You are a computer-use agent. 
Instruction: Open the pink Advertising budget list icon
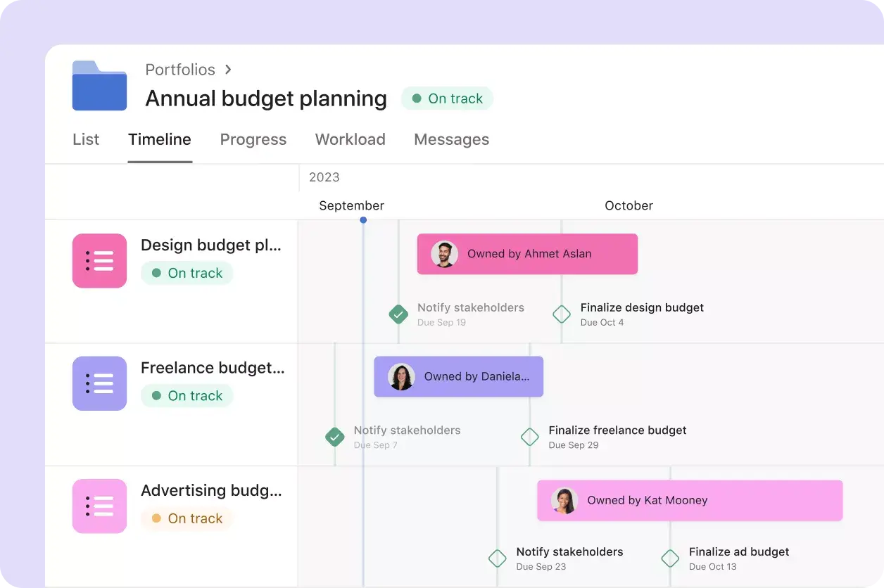point(99,506)
